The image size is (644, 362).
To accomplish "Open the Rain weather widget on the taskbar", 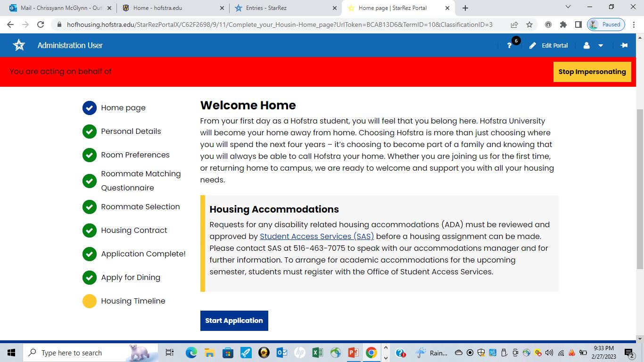I will point(431,353).
